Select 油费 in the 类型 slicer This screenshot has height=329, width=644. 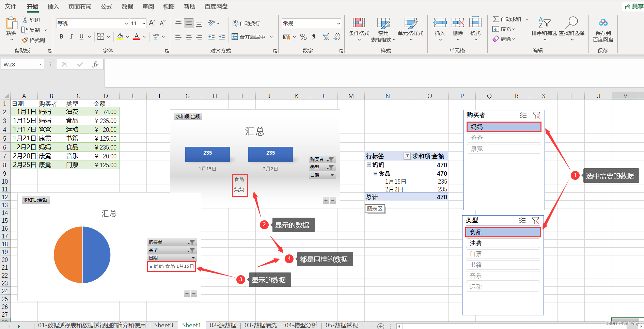pyautogui.click(x=503, y=243)
